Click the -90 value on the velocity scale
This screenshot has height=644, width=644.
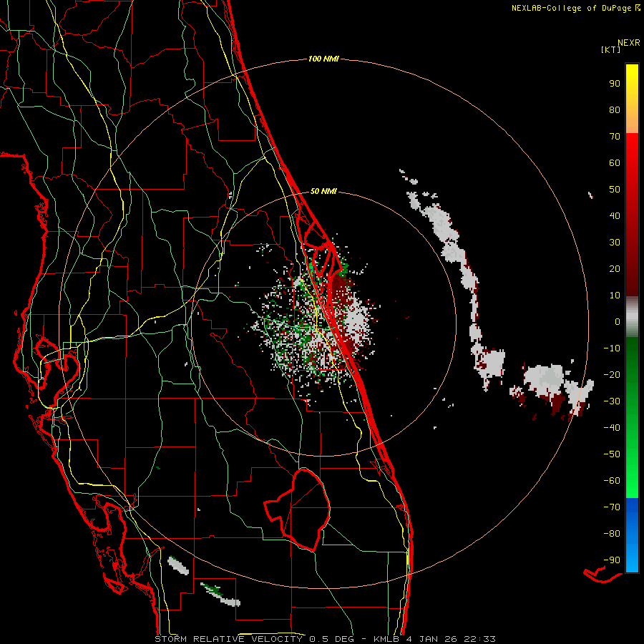click(x=612, y=560)
